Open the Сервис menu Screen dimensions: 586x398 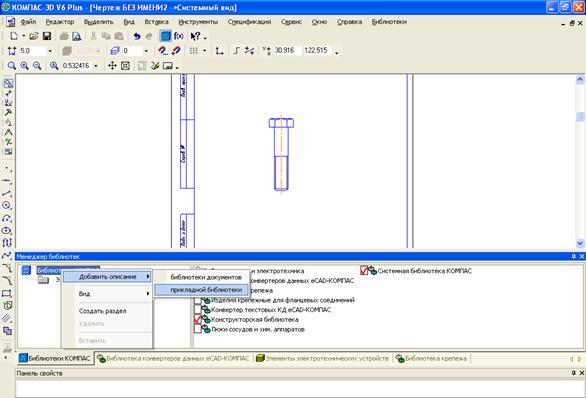click(x=291, y=22)
